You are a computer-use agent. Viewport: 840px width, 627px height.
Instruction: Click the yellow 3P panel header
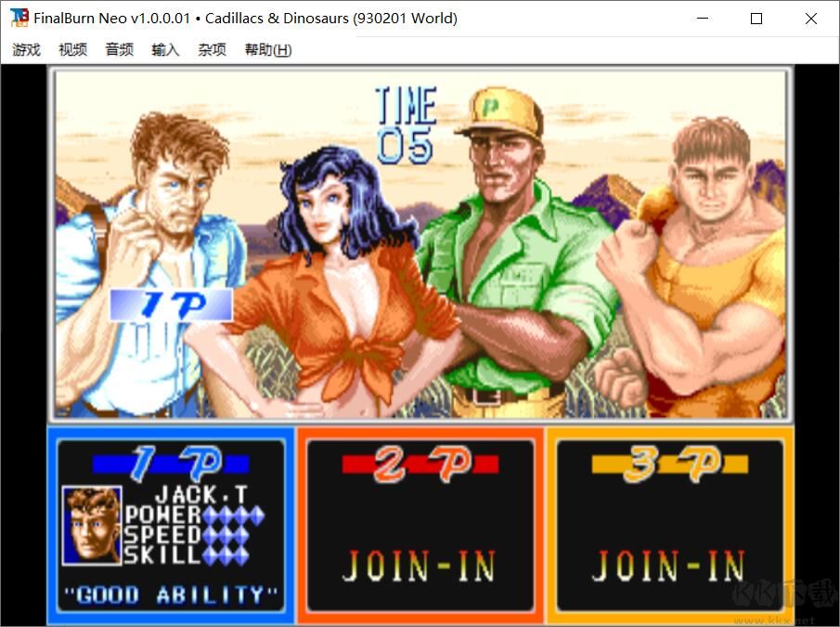click(670, 464)
